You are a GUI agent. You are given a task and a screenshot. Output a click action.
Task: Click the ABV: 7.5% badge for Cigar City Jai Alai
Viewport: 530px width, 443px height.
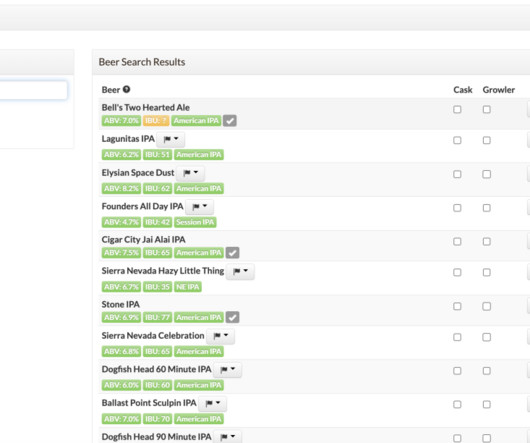[121, 253]
